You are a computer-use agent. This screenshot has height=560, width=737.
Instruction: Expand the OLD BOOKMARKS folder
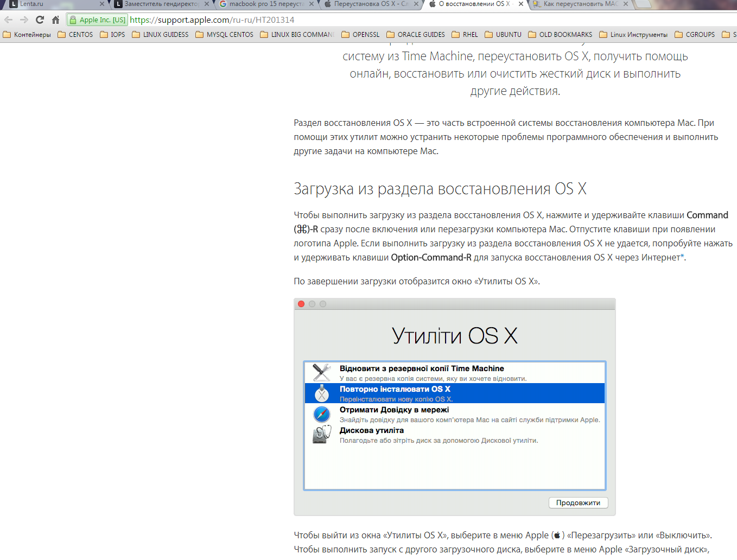560,35
